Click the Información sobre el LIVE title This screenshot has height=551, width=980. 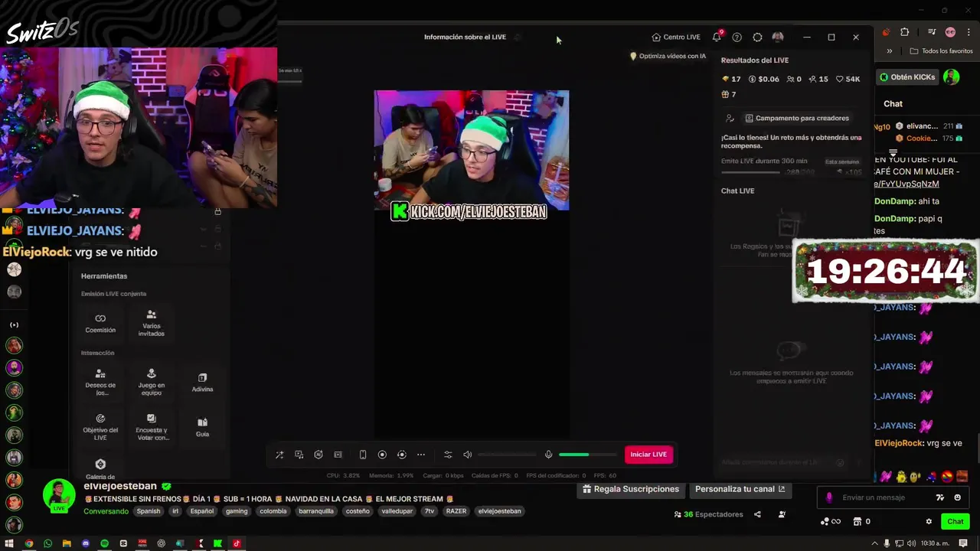[x=465, y=37]
